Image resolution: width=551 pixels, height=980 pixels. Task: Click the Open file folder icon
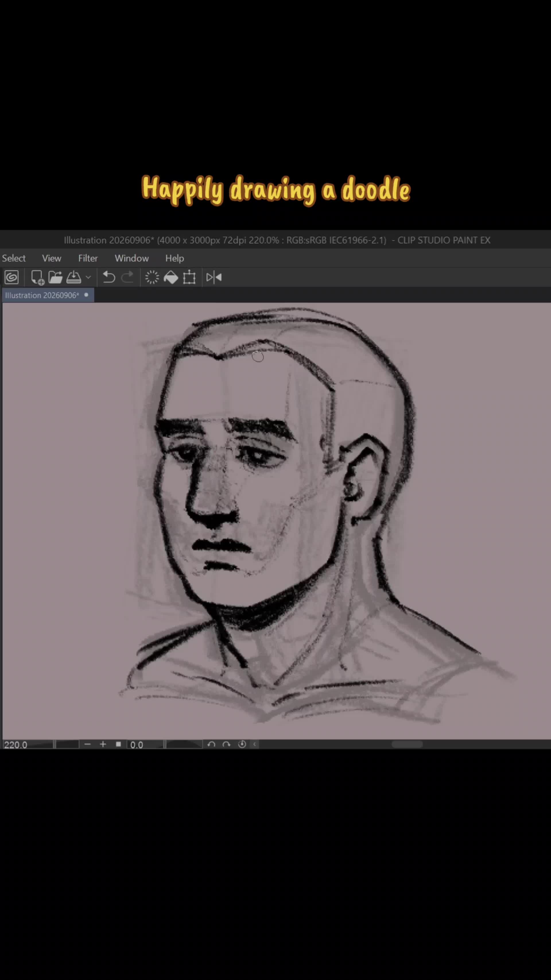tap(55, 277)
